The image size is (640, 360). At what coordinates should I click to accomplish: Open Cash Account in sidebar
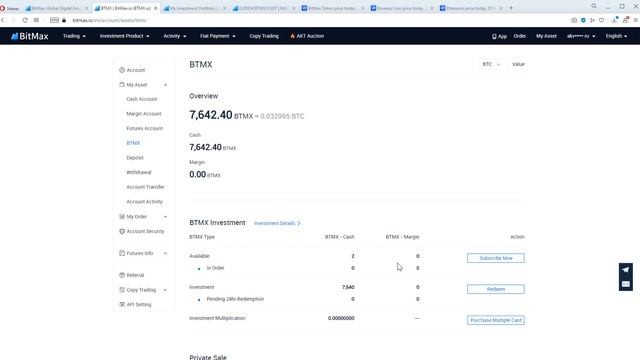point(142,99)
